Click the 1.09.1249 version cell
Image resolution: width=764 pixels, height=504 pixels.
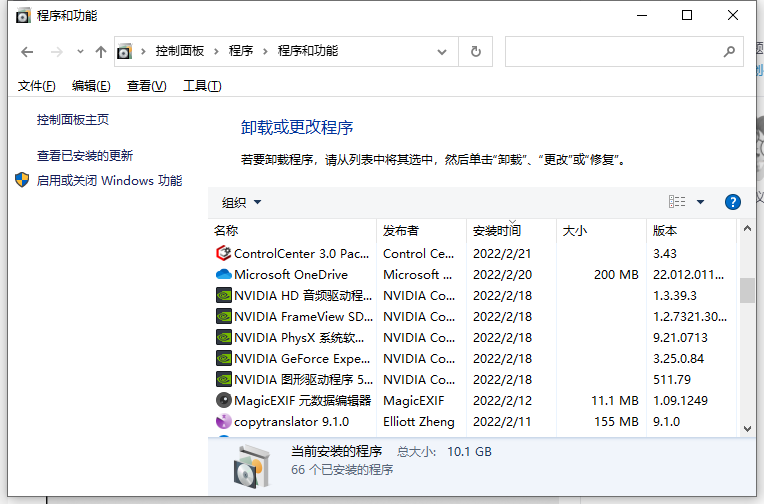(x=680, y=401)
